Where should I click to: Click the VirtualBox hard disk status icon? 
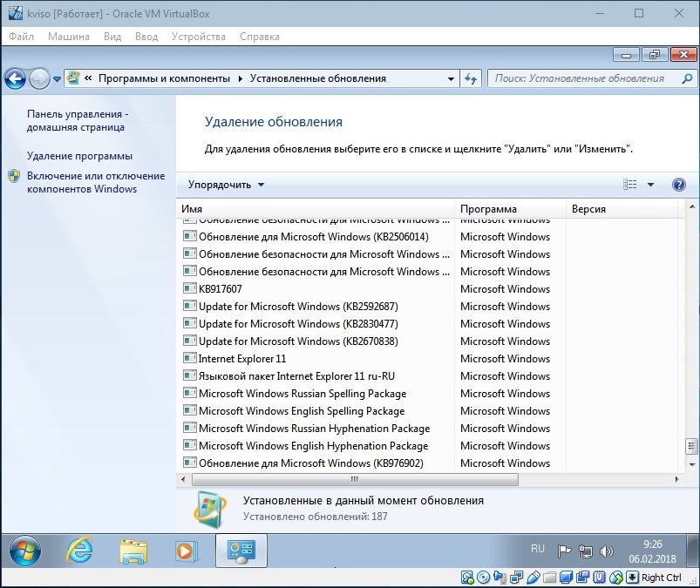(467, 578)
